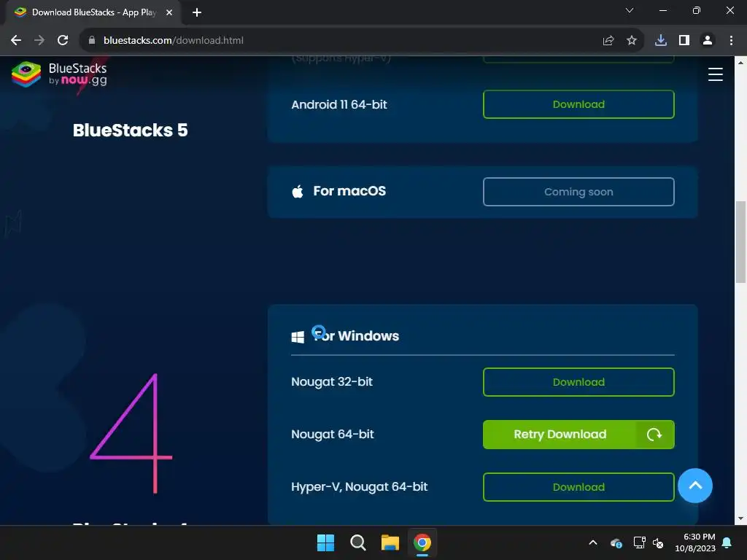Click the Android 11 64-bit label

click(338, 104)
